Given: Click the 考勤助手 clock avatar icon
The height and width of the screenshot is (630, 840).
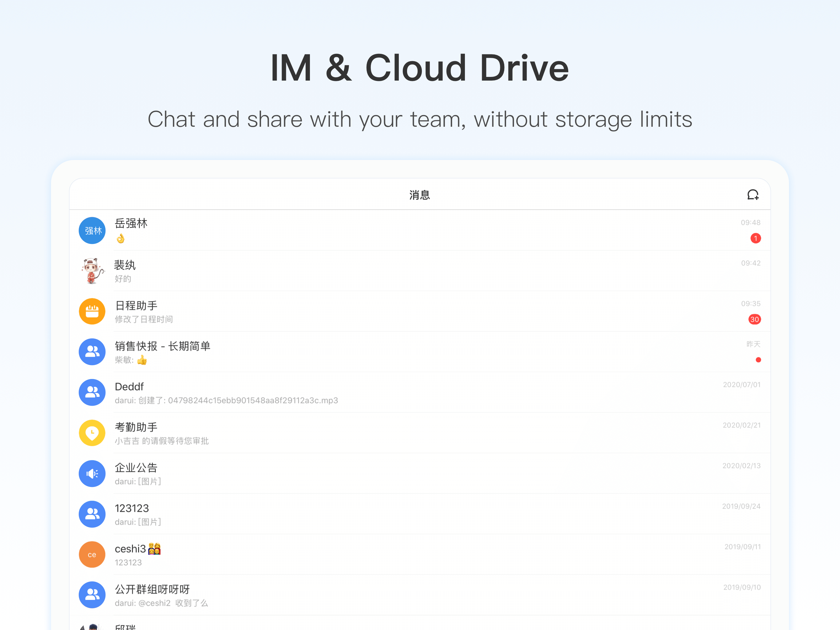Looking at the screenshot, I should click(x=92, y=433).
